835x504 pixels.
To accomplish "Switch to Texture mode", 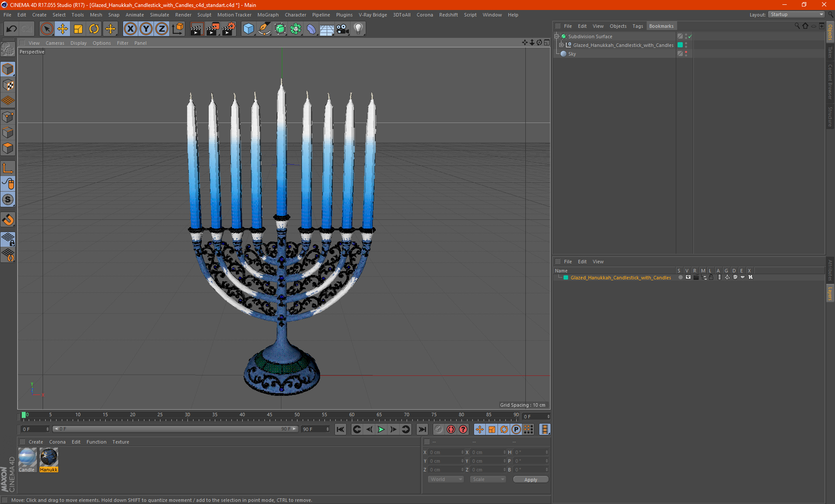I will tap(8, 85).
